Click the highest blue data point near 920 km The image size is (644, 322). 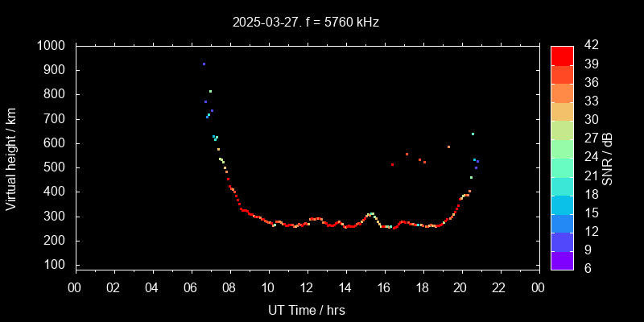point(204,64)
